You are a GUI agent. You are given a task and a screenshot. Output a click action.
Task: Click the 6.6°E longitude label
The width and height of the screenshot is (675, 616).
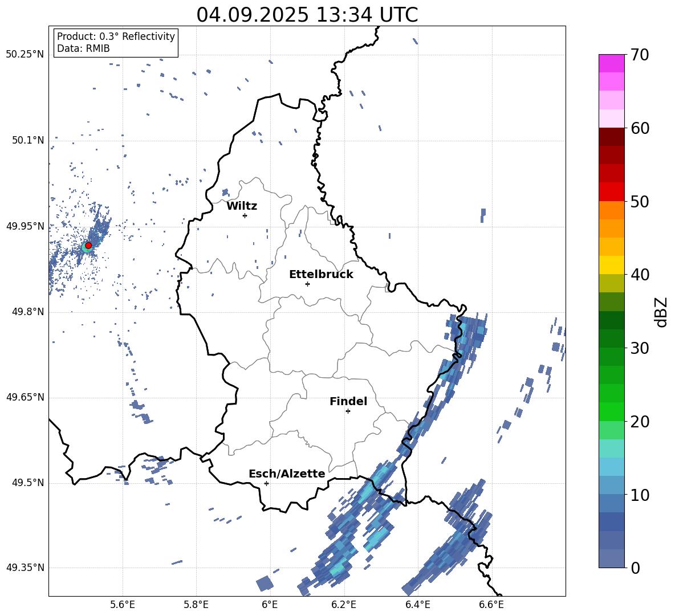click(x=491, y=605)
